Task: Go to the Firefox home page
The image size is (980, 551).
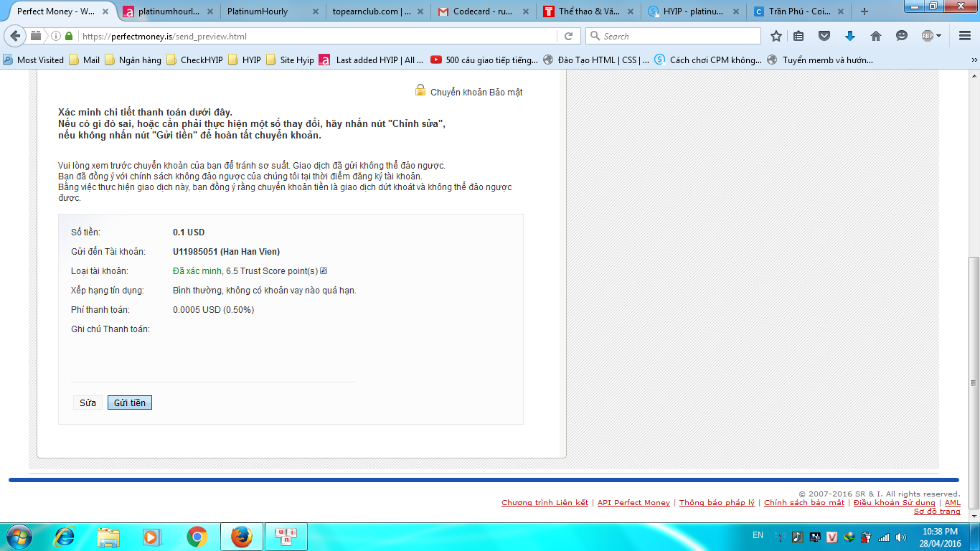Action: point(875,36)
